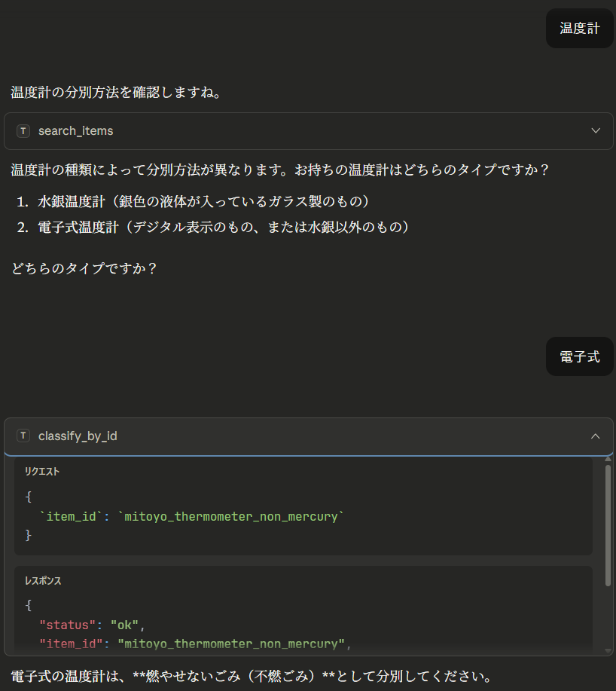
Task: Click the 電子式 user message bubble
Action: coord(579,356)
